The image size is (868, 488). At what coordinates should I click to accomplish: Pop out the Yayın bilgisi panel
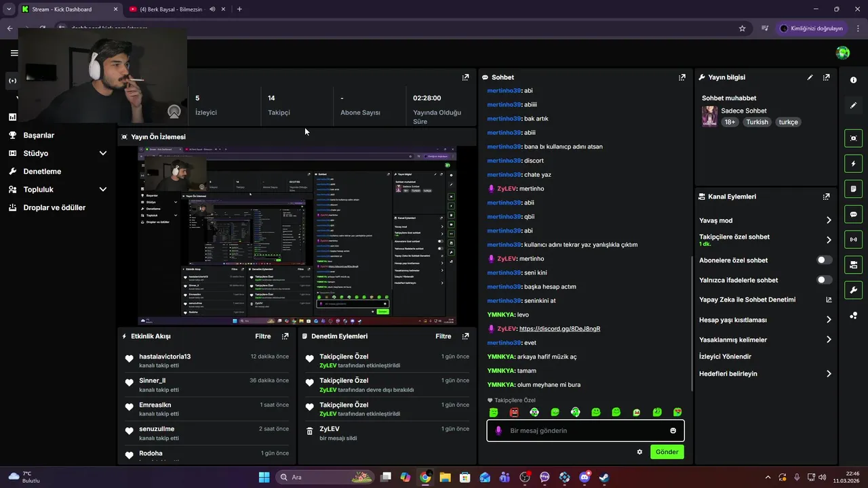coord(826,77)
